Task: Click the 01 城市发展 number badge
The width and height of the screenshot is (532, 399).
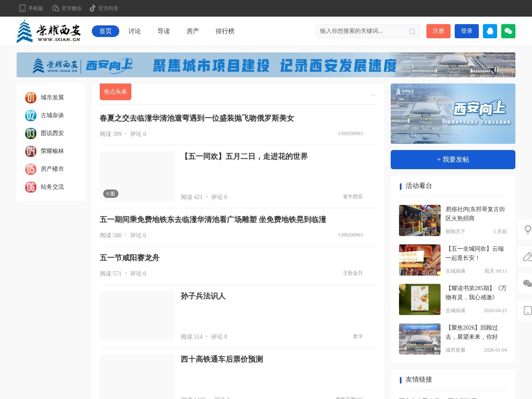Action: click(x=31, y=98)
